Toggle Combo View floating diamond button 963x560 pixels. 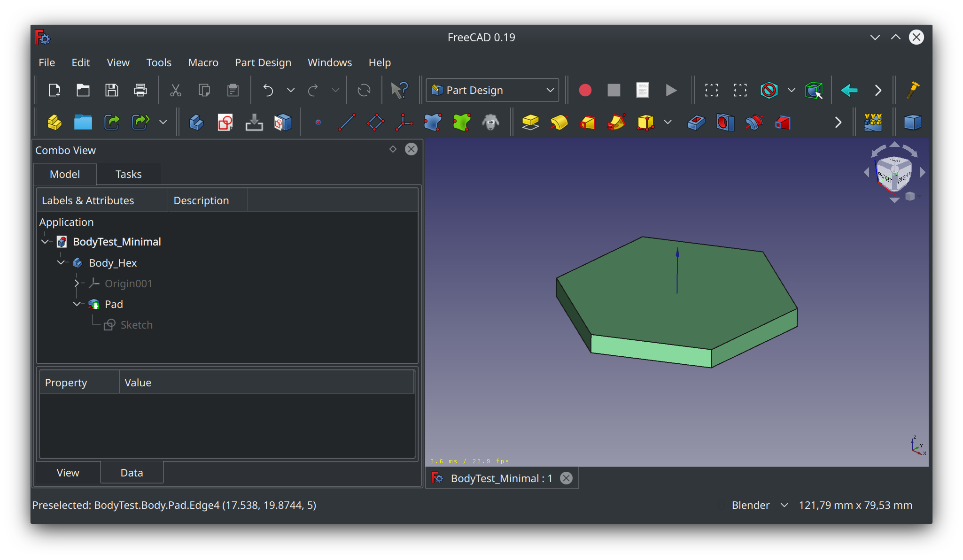pyautogui.click(x=393, y=149)
